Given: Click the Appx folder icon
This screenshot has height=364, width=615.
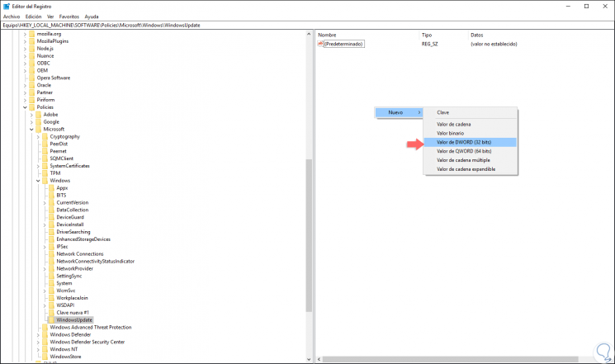Looking at the screenshot, I should click(51, 188).
